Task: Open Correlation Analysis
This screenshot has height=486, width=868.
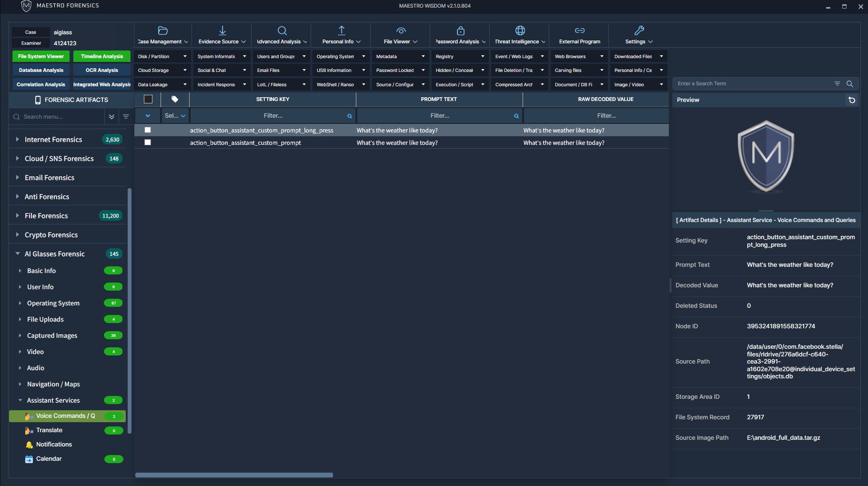Action: coord(41,84)
